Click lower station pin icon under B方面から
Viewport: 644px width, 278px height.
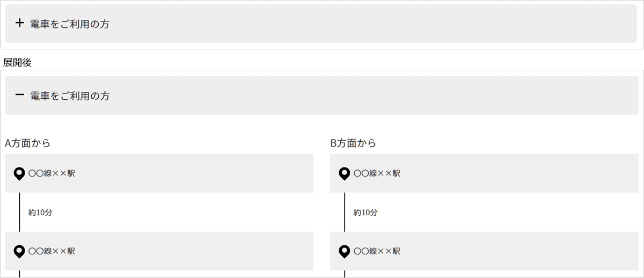[345, 251]
